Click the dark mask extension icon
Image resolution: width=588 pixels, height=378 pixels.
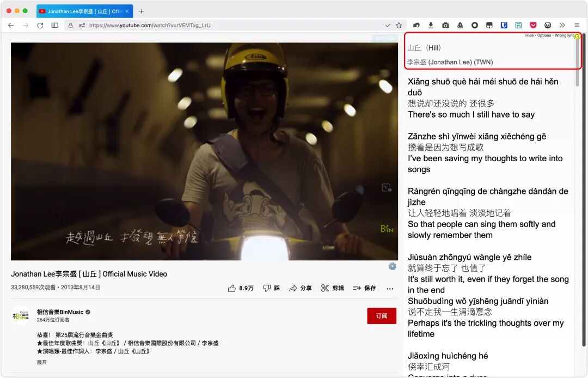click(489, 25)
